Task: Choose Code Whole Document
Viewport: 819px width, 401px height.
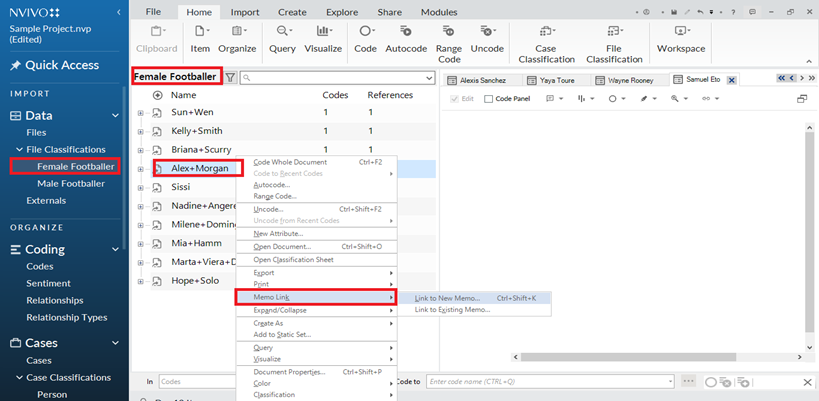Action: coord(318,162)
